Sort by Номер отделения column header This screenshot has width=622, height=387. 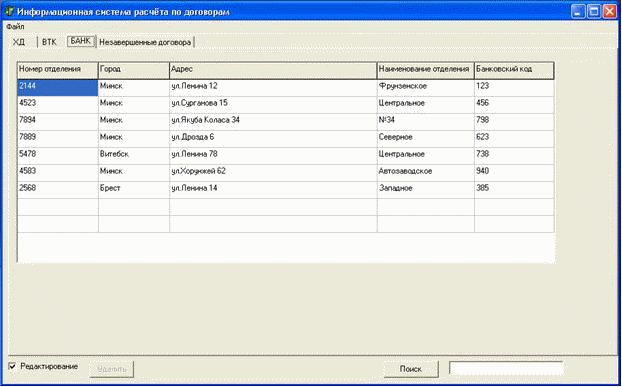tap(58, 71)
